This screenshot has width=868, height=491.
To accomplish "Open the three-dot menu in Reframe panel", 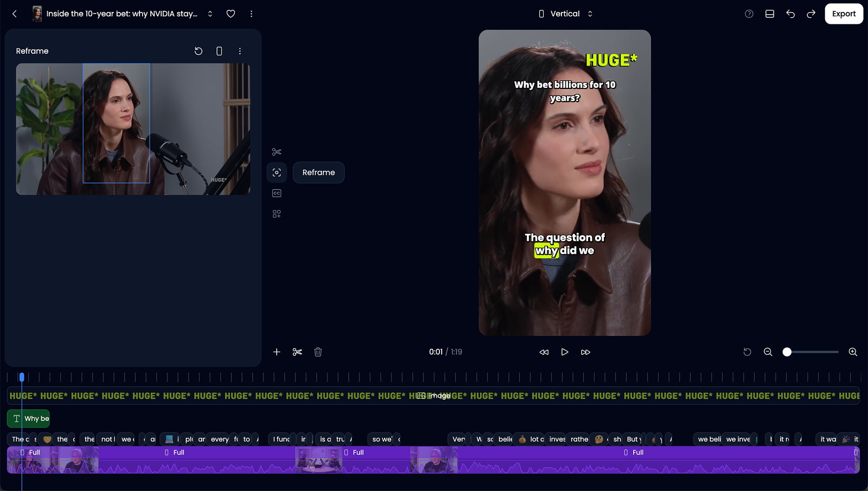I will 240,50.
